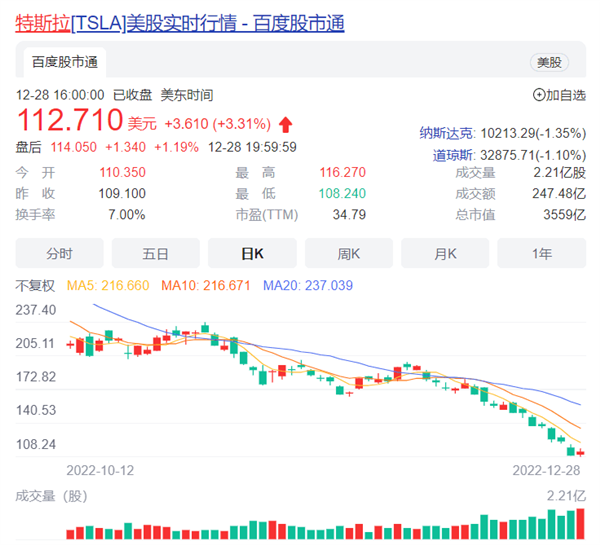
Task: Click the MA5: 216.660 indicator label
Action: pyautogui.click(x=108, y=286)
